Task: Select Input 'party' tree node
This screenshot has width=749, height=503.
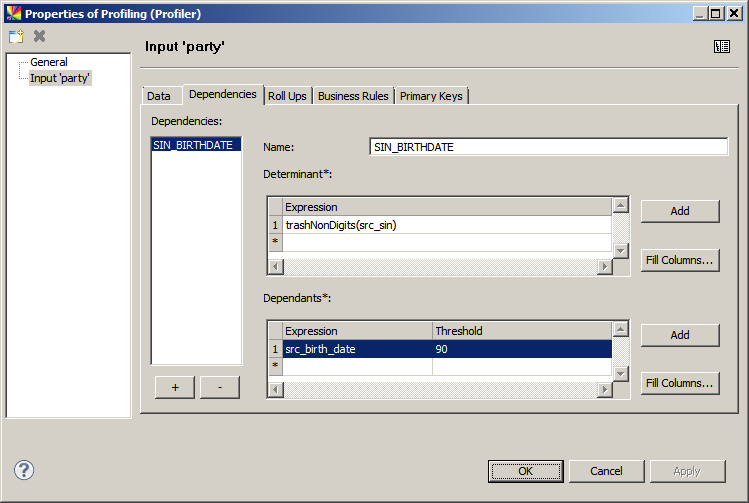Action: point(60,78)
